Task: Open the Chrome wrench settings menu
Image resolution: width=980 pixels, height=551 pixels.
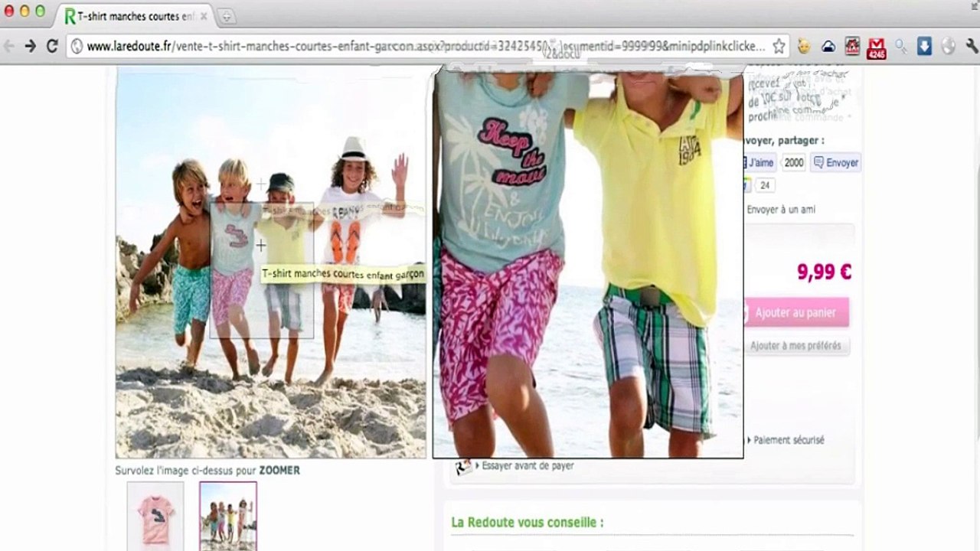Action: pos(972,46)
